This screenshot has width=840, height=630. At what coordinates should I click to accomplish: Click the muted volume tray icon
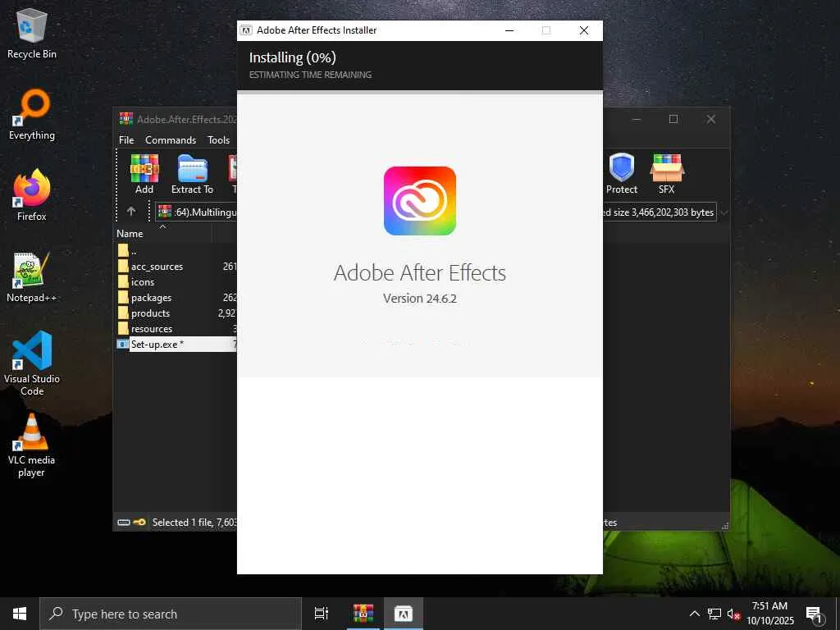pos(733,614)
